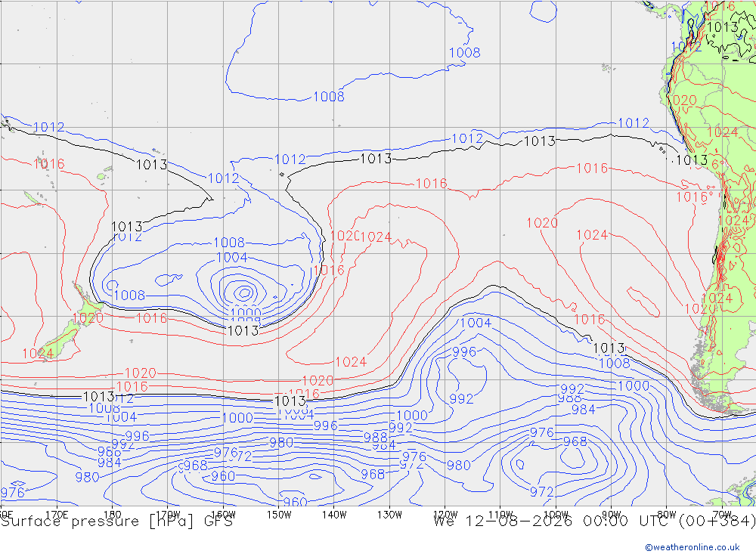Click the 'Surface pressure [hPa] GFS' title
The height and width of the screenshot is (554, 756).
click(x=116, y=522)
